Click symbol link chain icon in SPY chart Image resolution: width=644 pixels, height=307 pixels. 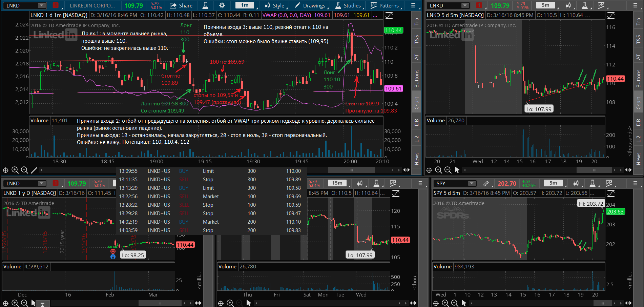point(486,183)
